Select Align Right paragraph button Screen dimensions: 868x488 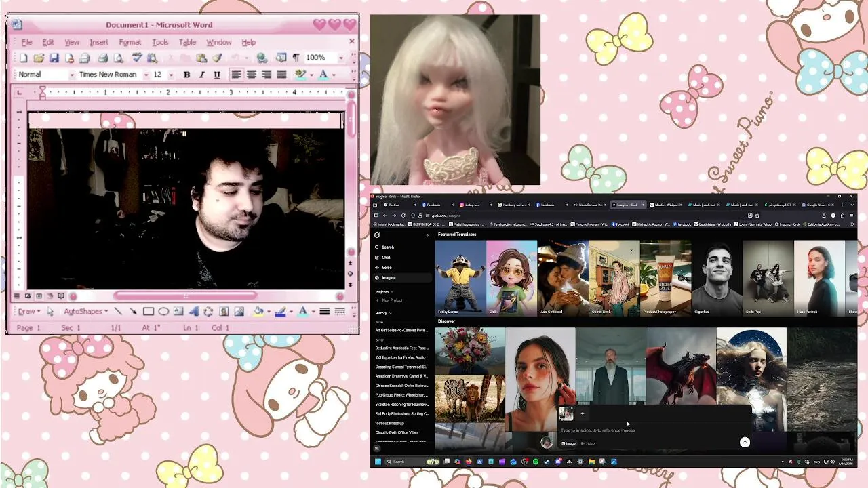coord(267,75)
